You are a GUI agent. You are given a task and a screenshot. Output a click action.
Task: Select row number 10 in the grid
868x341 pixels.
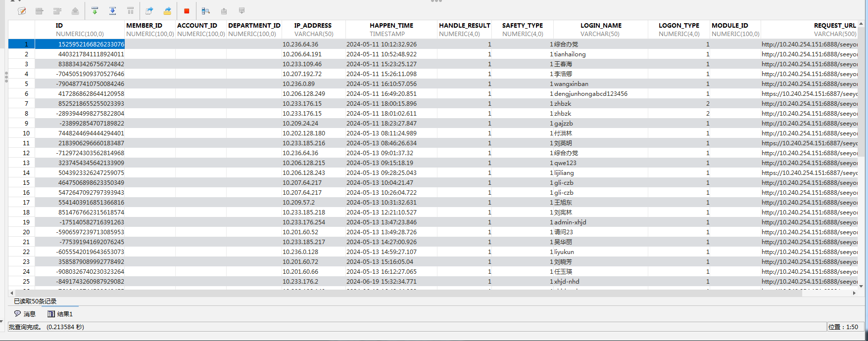[x=26, y=133]
